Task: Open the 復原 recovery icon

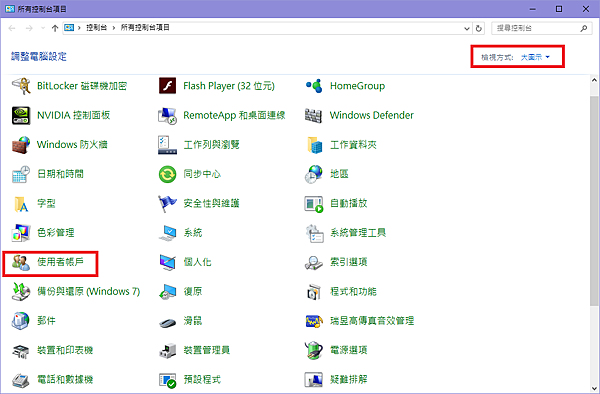Action: 167,291
